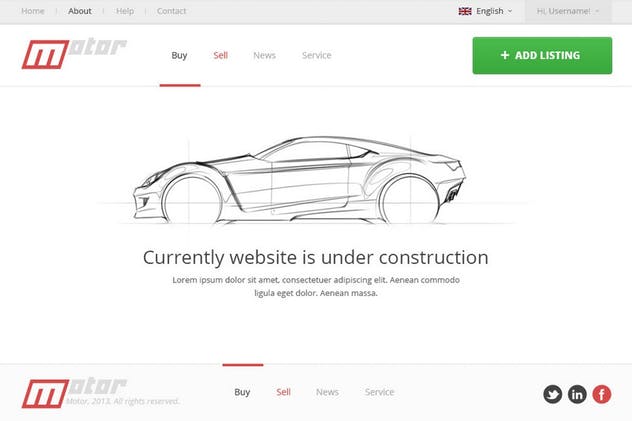Select Buy in the footer menu
The width and height of the screenshot is (632, 421).
point(242,392)
